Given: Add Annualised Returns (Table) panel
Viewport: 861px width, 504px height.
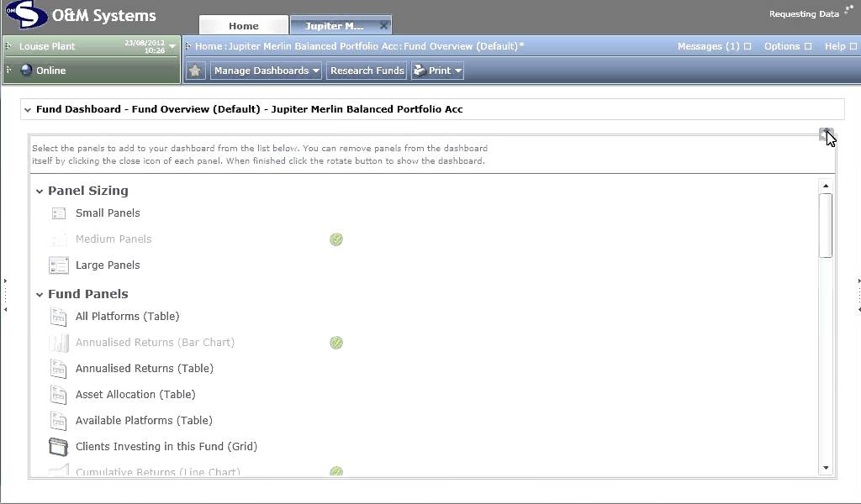Looking at the screenshot, I should [x=145, y=369].
